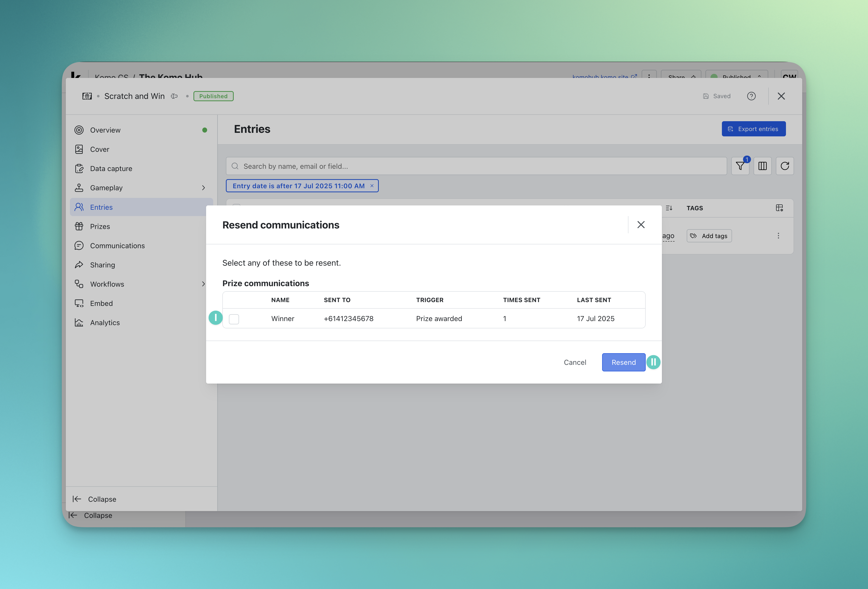Viewport: 868px width, 589px height.
Task: Click the Export entries button
Action: [753, 129]
